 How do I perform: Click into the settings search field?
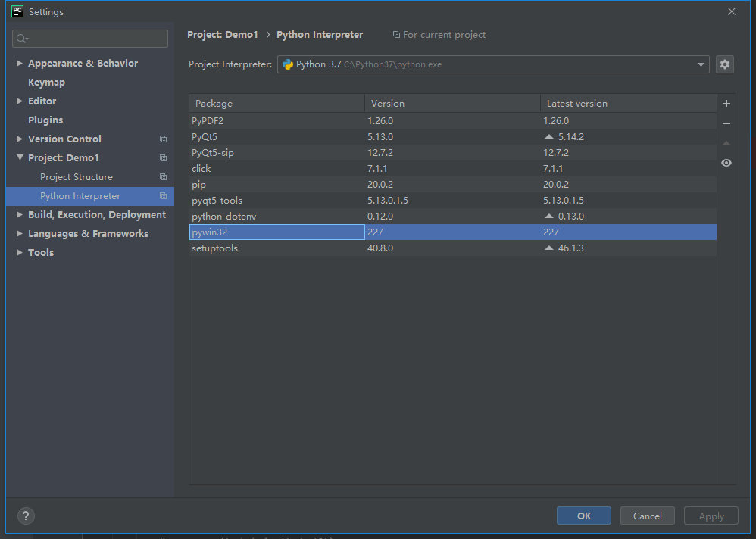[90, 39]
